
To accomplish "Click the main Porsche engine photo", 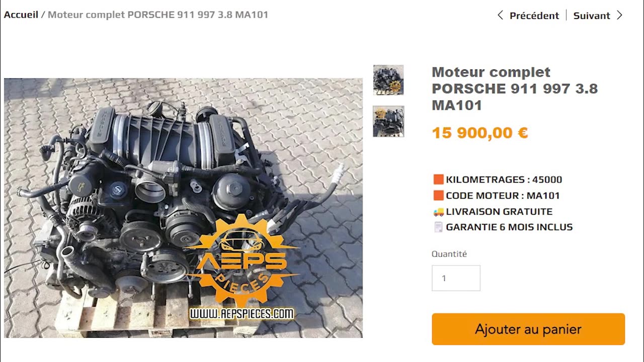I will 183,208.
